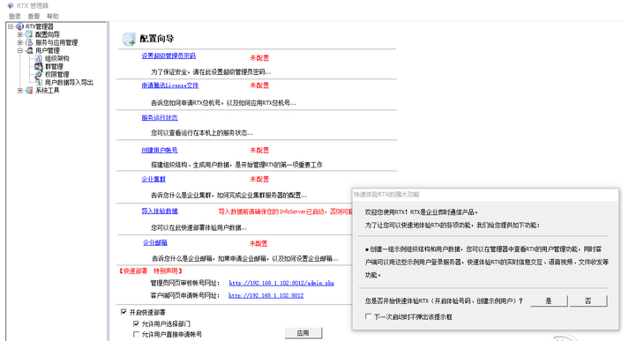Open the 帮助 menu
644x341 pixels.
(x=53, y=17)
